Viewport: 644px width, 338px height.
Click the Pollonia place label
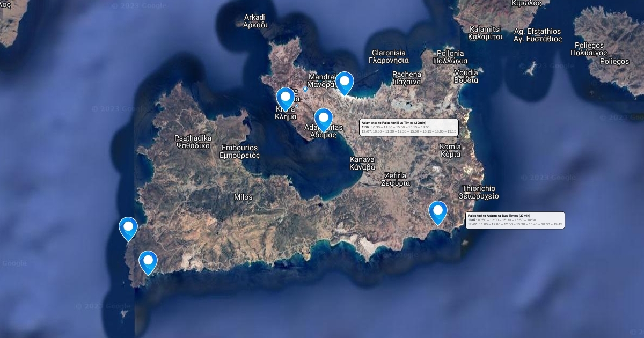[450, 57]
